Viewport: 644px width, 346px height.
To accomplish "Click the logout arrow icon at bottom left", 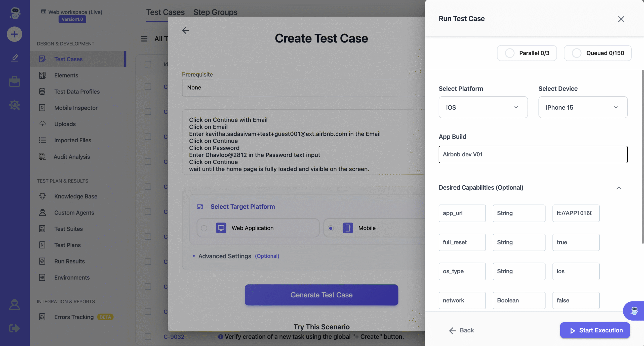I will tap(14, 328).
